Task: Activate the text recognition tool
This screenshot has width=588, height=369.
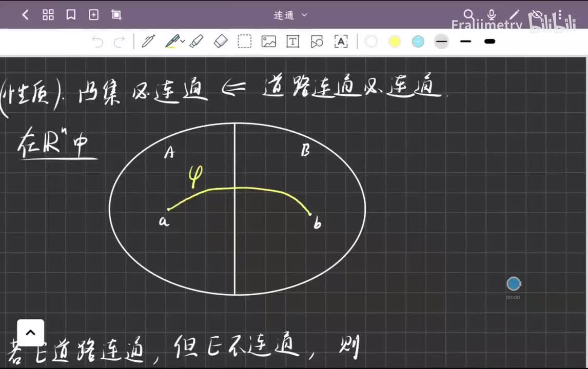Action: [x=341, y=42]
